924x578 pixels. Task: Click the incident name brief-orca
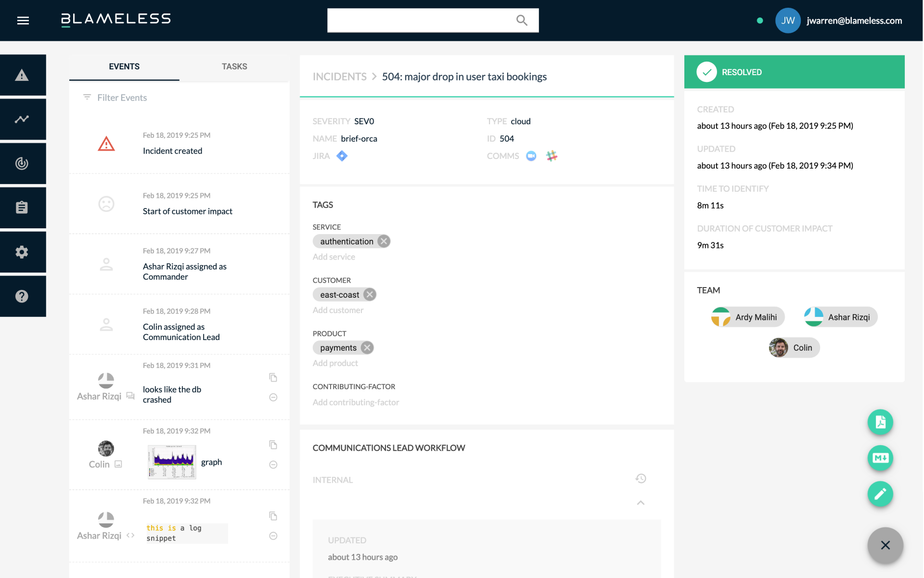point(359,139)
